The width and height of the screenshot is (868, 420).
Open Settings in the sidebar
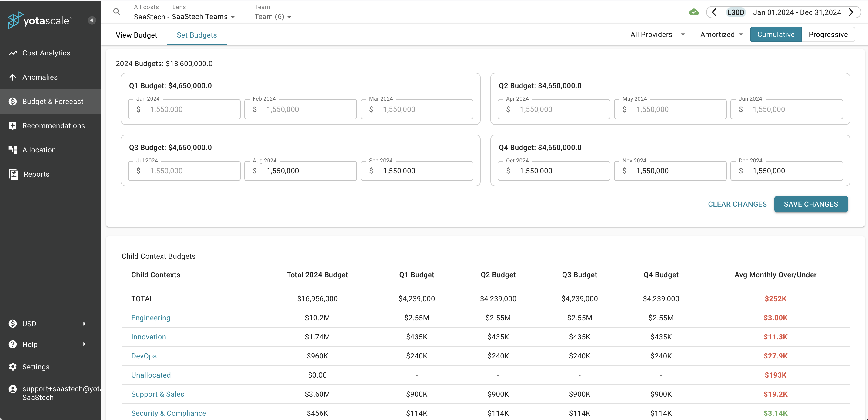pyautogui.click(x=51, y=367)
